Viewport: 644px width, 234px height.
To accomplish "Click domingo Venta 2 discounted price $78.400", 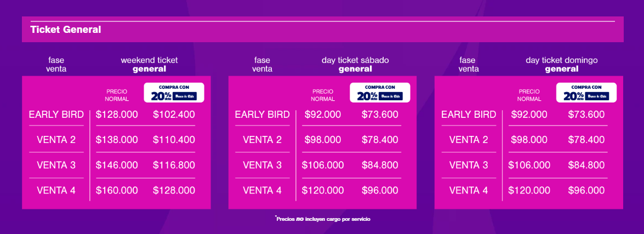I will pyautogui.click(x=586, y=140).
